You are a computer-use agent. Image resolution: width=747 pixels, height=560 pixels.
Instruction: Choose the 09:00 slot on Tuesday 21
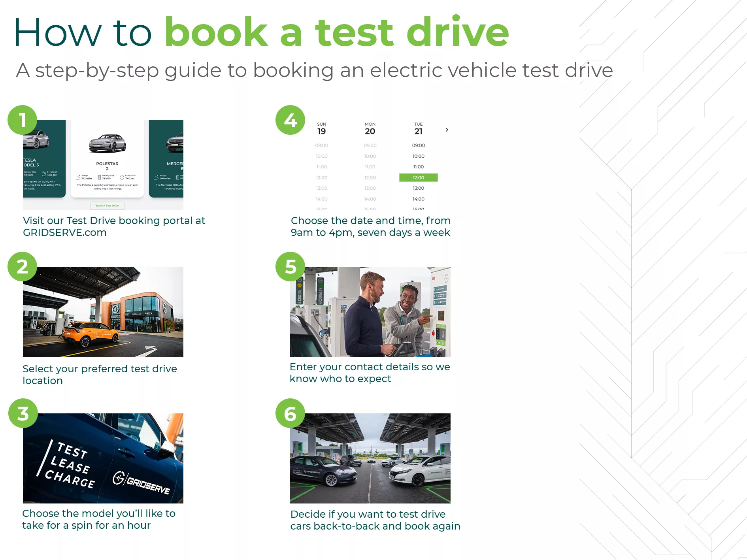pos(419,145)
